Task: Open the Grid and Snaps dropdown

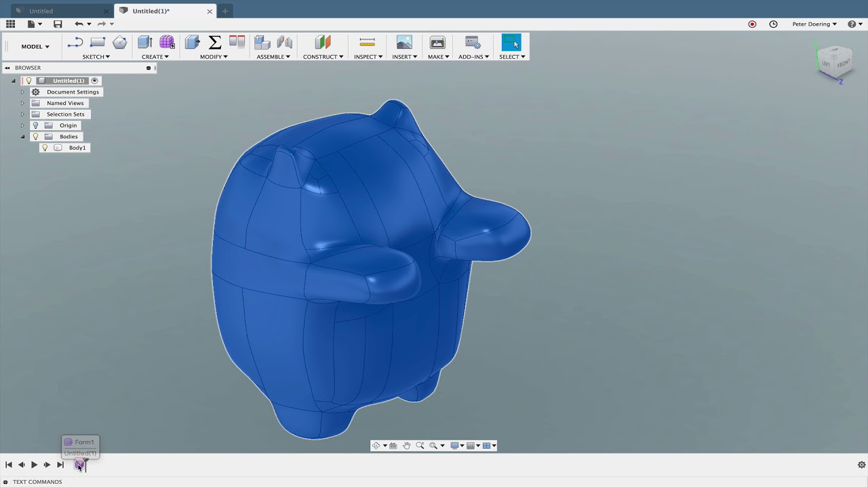Action: (474, 445)
